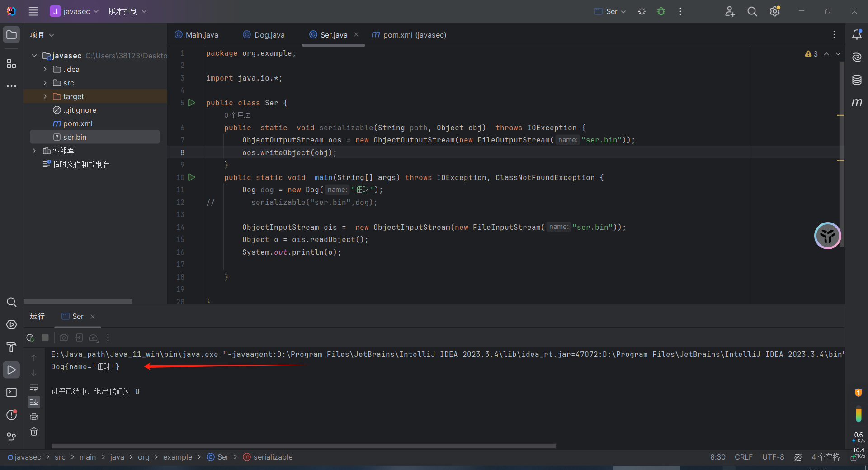Open the Terminal tool window
This screenshot has height=470, width=868.
11,393
